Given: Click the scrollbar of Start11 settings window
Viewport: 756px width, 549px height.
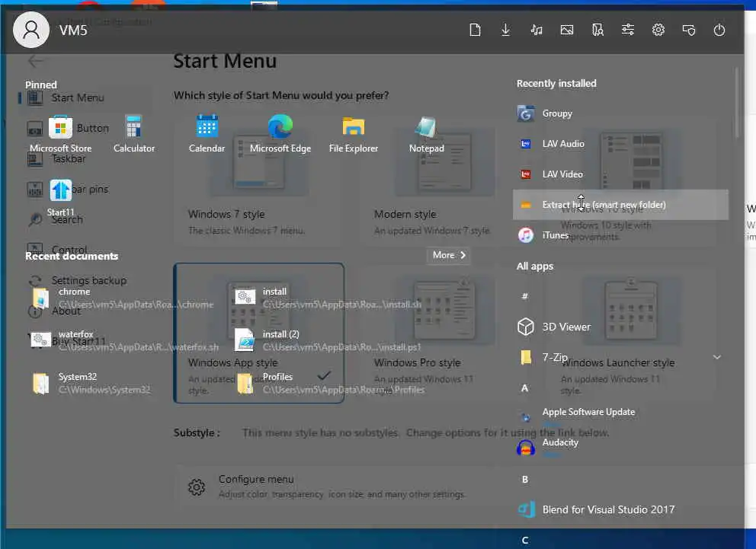Looking at the screenshot, I should coord(736,104).
